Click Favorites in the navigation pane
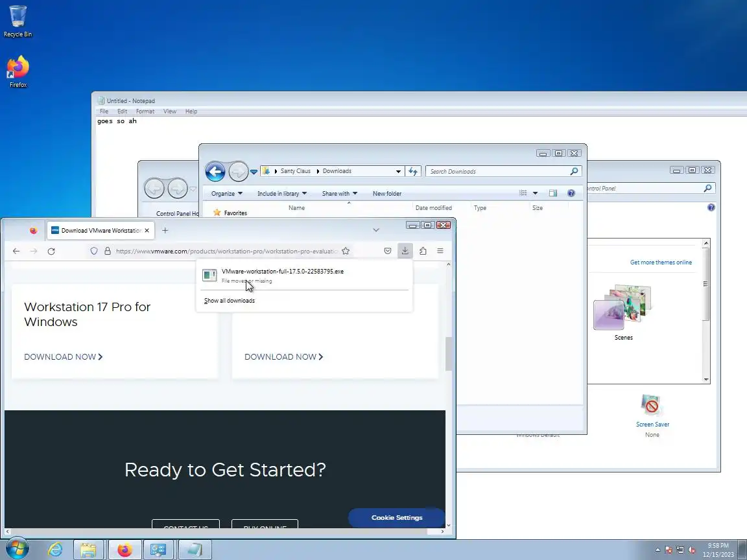747x560 pixels. [235, 213]
